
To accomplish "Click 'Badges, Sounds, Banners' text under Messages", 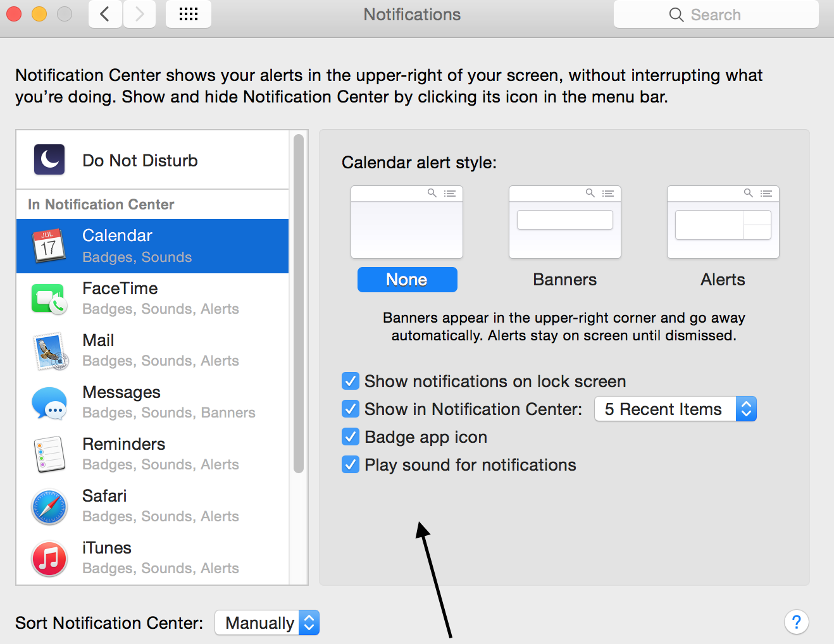I will [x=168, y=412].
